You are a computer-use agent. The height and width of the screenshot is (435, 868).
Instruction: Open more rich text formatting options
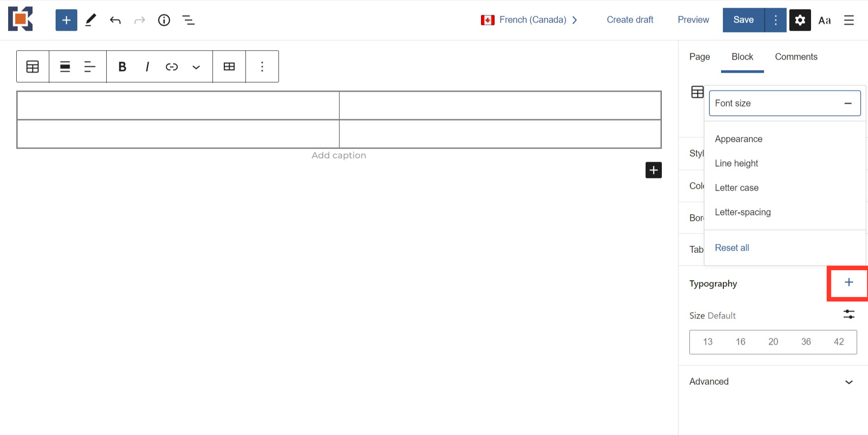[x=196, y=67]
